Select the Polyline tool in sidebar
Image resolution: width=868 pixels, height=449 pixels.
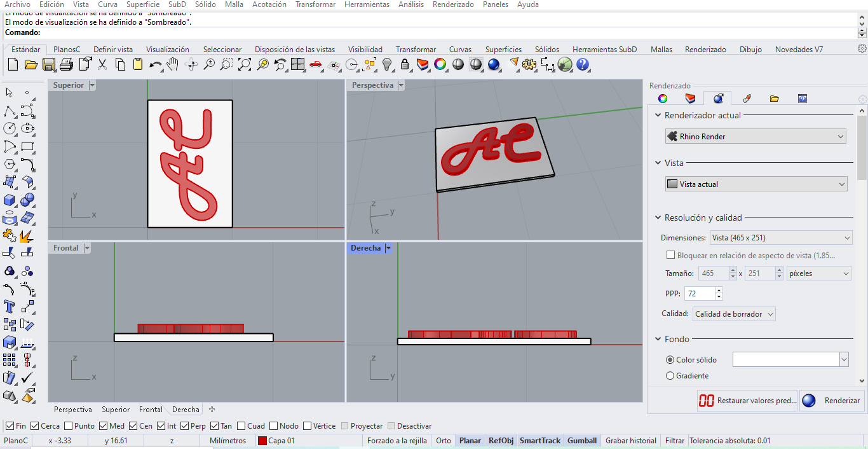[10, 111]
